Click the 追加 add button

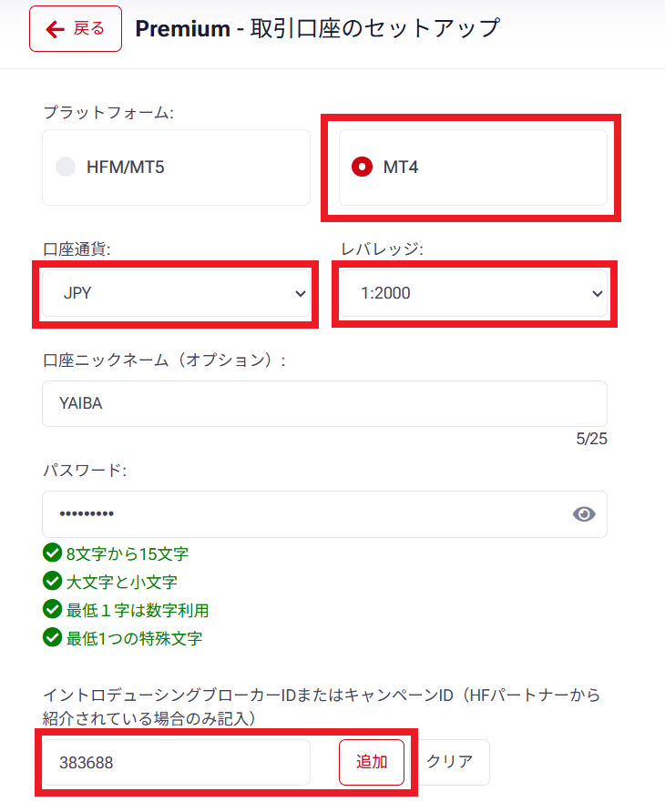pos(372,762)
